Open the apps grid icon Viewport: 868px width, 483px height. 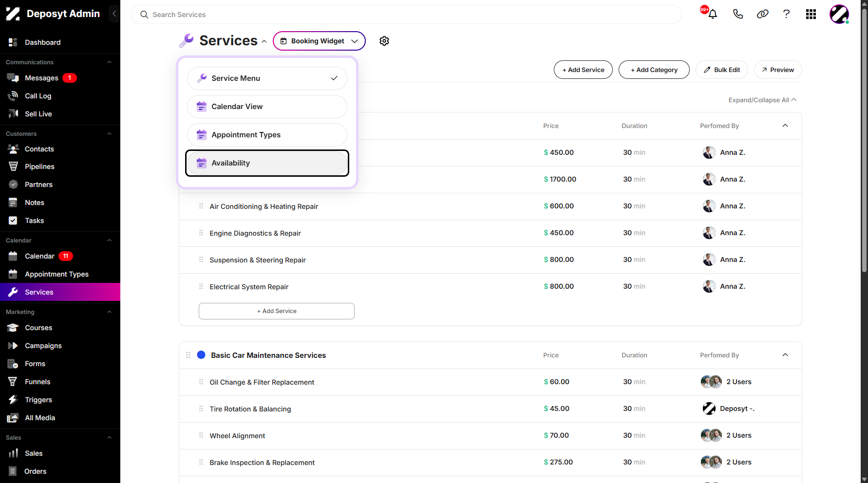pos(811,14)
